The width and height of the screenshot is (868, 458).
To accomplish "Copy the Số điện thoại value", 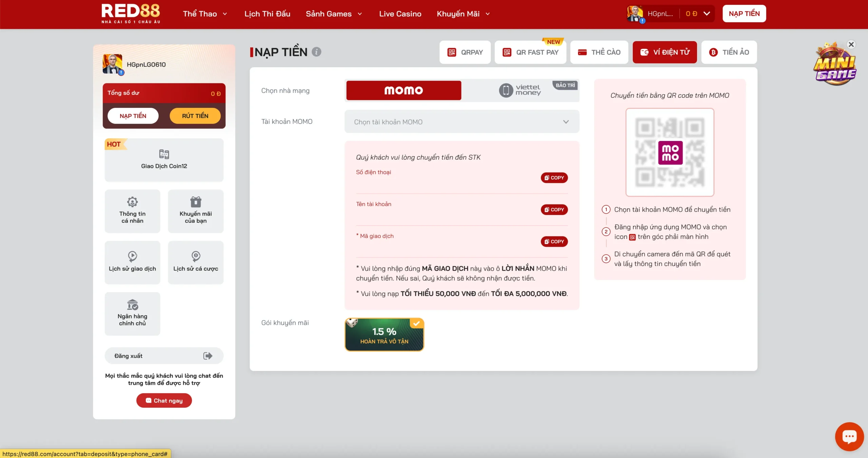I will click(x=554, y=178).
